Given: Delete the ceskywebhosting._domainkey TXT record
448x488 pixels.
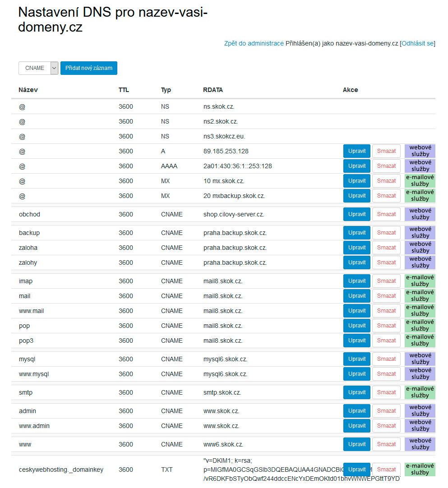Looking at the screenshot, I should (x=386, y=470).
